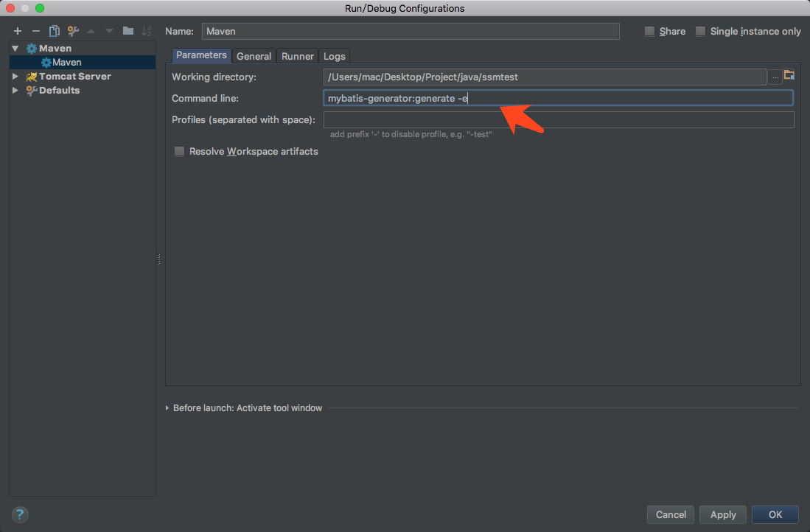Image resolution: width=810 pixels, height=532 pixels.
Task: Click into the Profiles input field
Action: tap(558, 120)
